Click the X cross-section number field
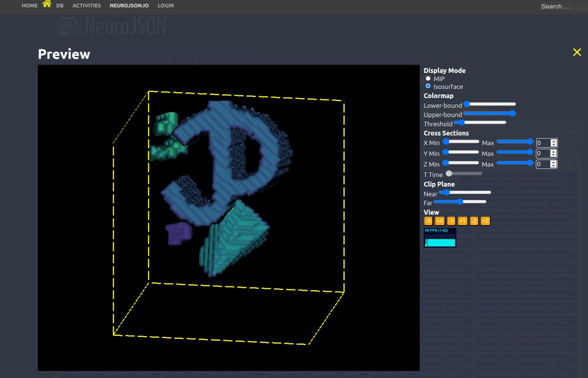The height and width of the screenshot is (378, 588). click(x=546, y=143)
